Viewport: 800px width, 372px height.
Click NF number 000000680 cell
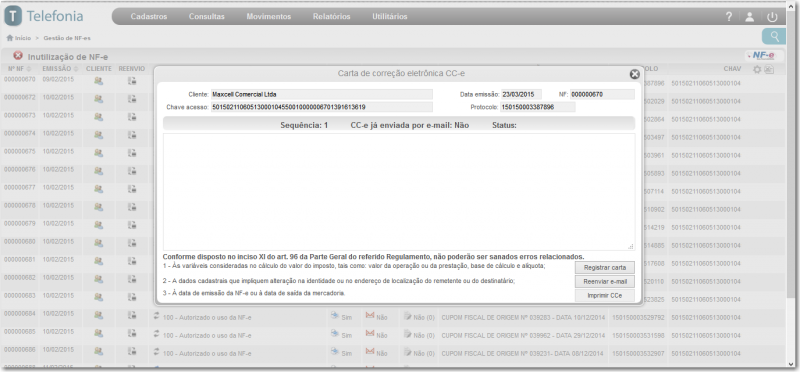(x=20, y=241)
